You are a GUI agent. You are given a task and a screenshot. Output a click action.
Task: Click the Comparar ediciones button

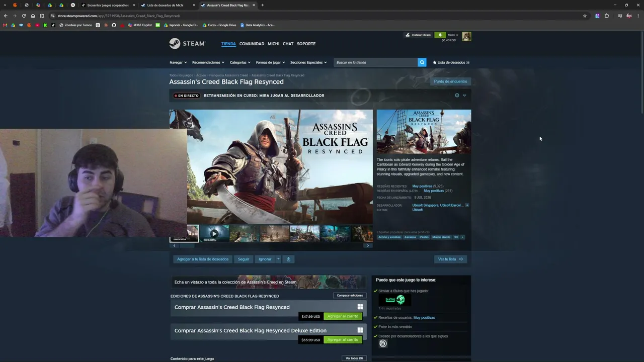click(x=350, y=296)
